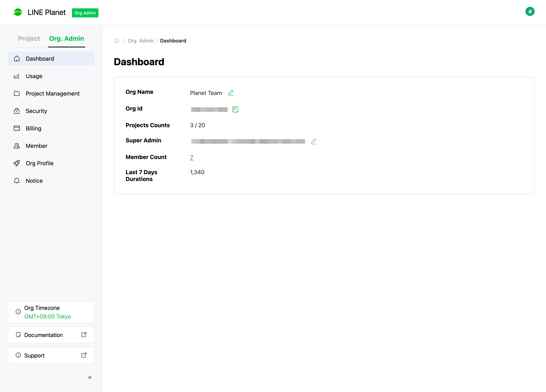546x392 pixels.
Task: Click the Super Admin edit pencil icon
Action: (x=313, y=141)
